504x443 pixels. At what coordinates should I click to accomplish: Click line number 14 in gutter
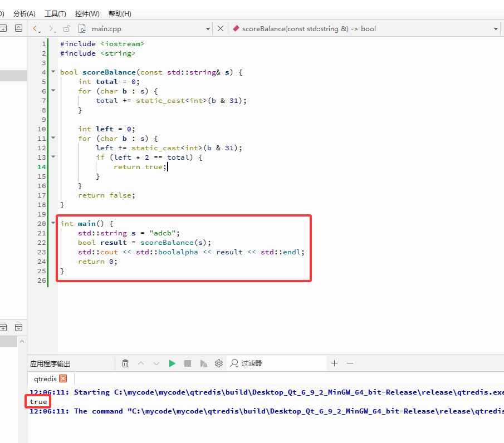[42, 167]
